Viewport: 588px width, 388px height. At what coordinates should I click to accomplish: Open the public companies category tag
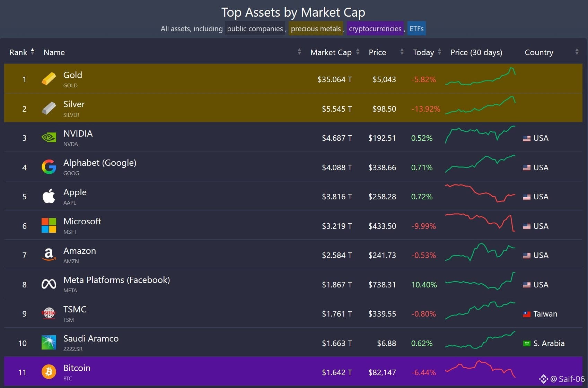[255, 29]
